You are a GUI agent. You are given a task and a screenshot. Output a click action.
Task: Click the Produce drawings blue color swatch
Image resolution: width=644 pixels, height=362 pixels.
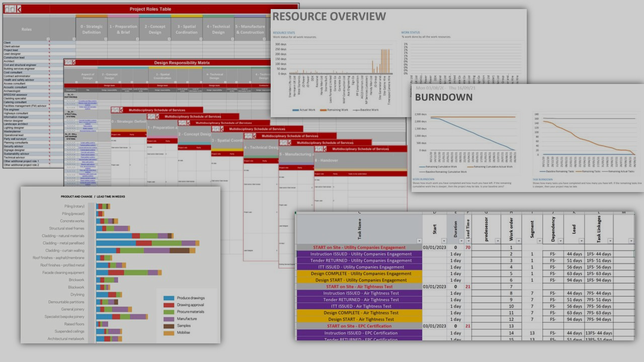point(169,298)
